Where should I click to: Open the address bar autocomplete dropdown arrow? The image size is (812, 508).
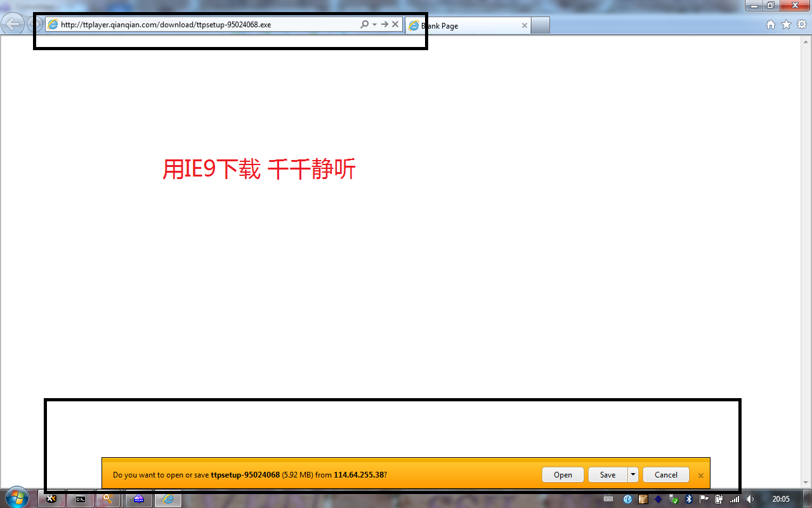coord(374,25)
